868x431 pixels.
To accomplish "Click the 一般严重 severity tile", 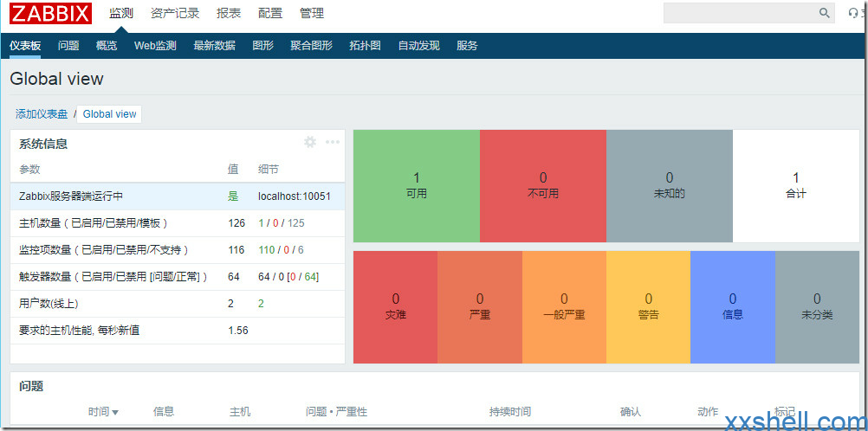I will click(x=564, y=307).
